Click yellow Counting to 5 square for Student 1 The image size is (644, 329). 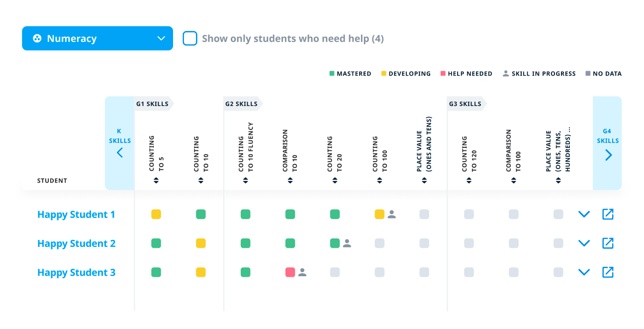(x=156, y=215)
